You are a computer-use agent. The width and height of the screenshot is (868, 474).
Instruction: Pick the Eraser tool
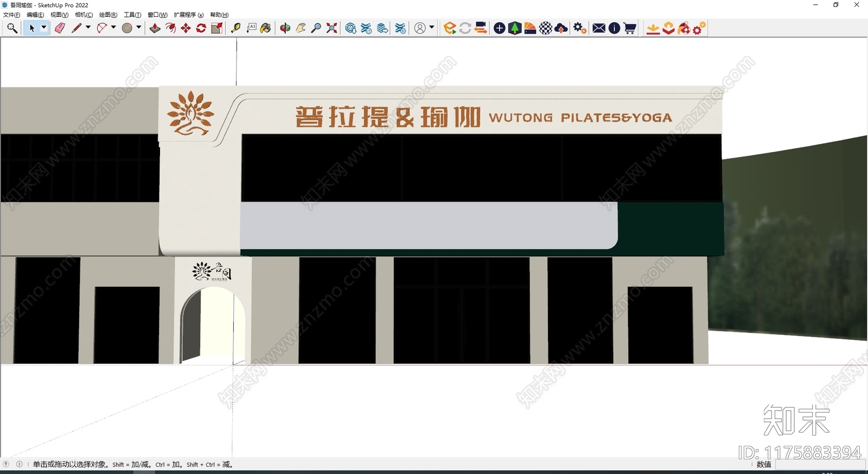[60, 28]
